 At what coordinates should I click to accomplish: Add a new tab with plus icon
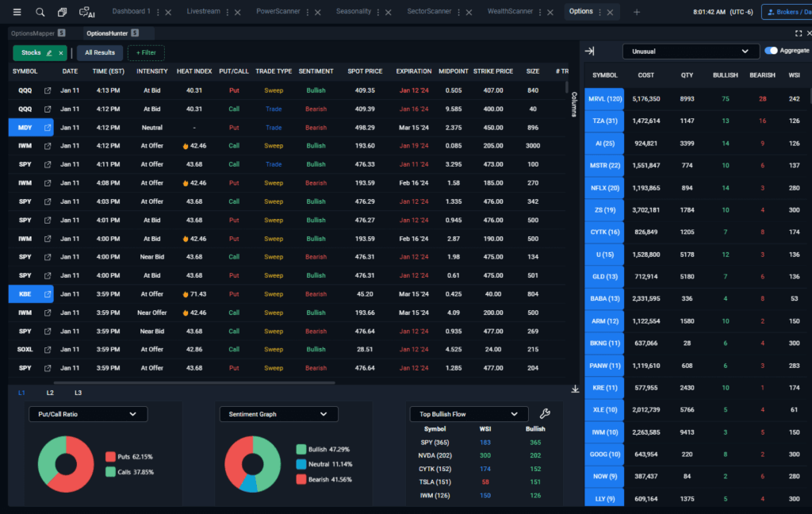pyautogui.click(x=637, y=12)
